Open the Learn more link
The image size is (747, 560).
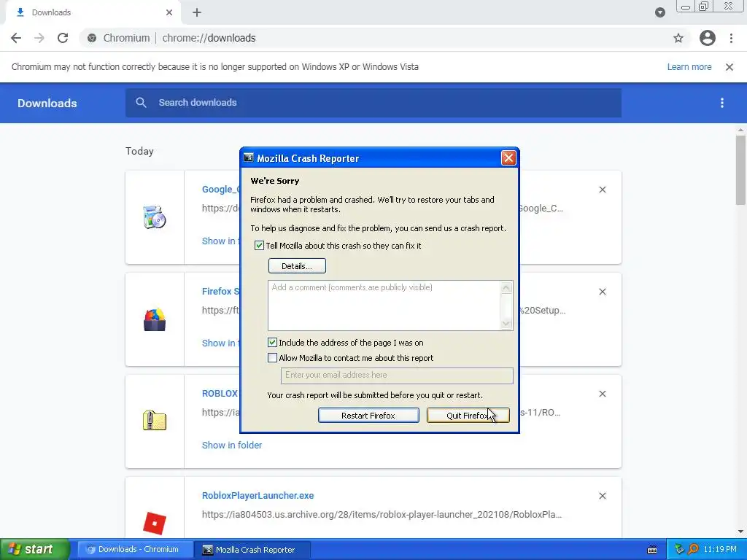(689, 67)
